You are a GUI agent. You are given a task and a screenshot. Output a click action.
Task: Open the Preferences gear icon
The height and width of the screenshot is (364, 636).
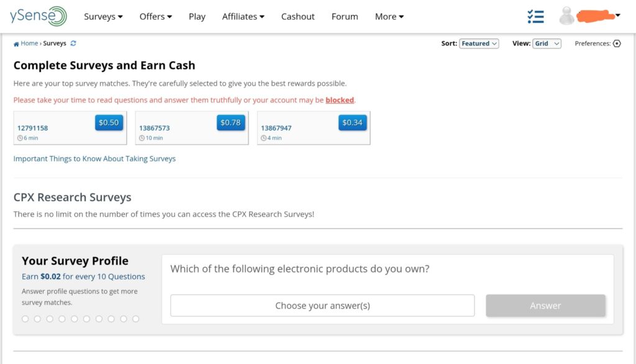point(617,43)
